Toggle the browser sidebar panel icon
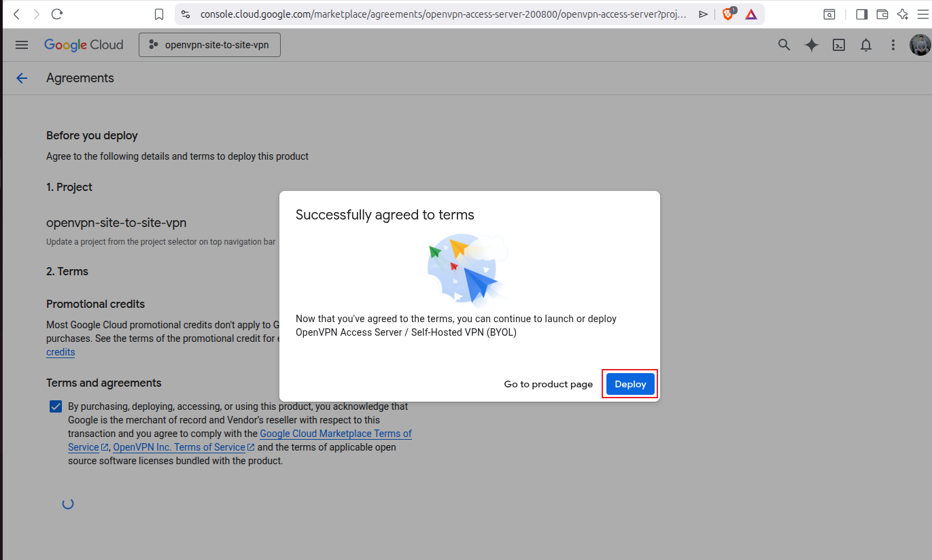Viewport: 932px width, 560px height. click(861, 14)
